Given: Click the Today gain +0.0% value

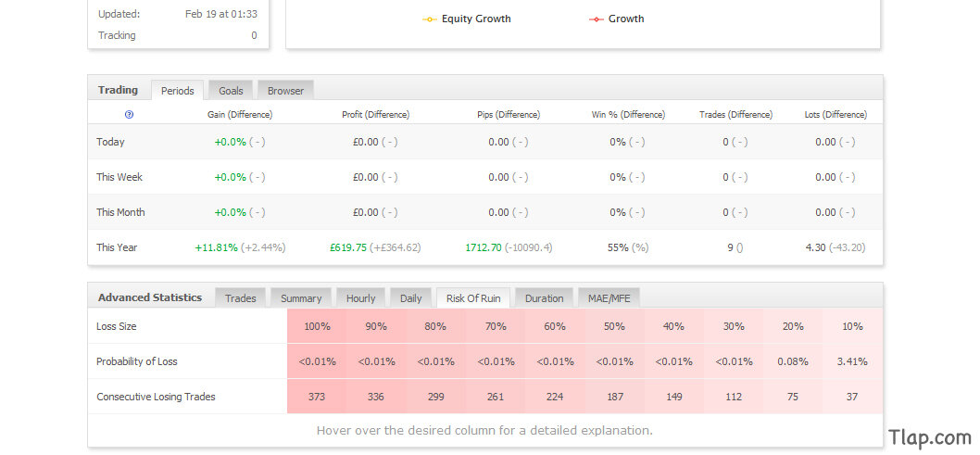Looking at the screenshot, I should [230, 142].
